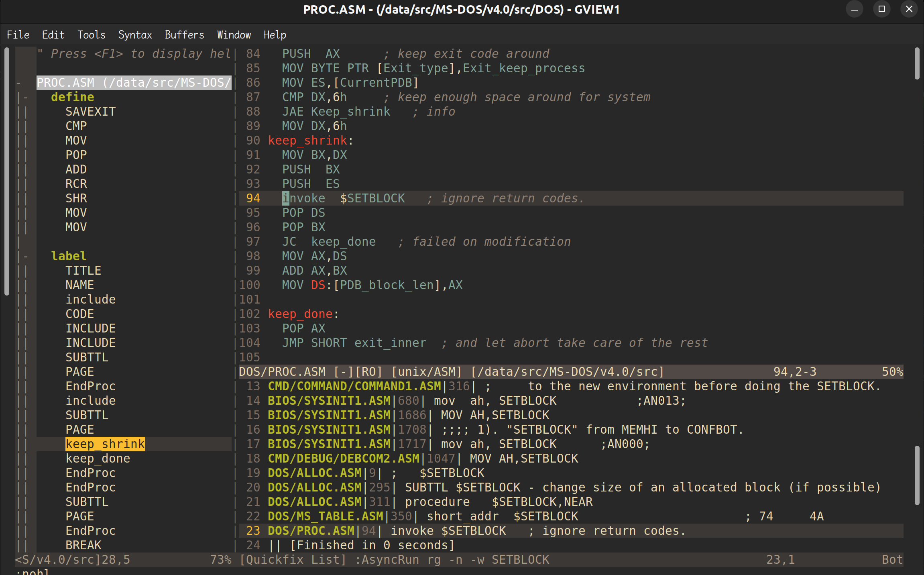Click PDB_block_len on line 100
Viewport: 924px width, 575px height.
click(387, 285)
